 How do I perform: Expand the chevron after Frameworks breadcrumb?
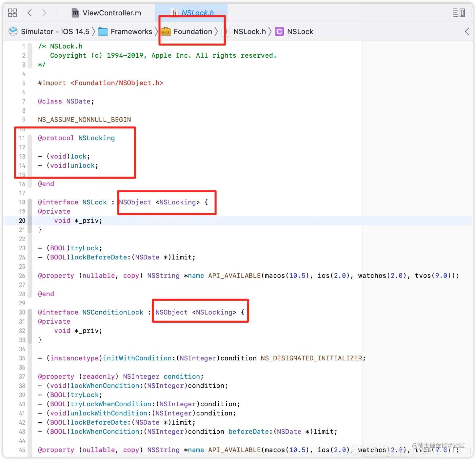coord(156,31)
